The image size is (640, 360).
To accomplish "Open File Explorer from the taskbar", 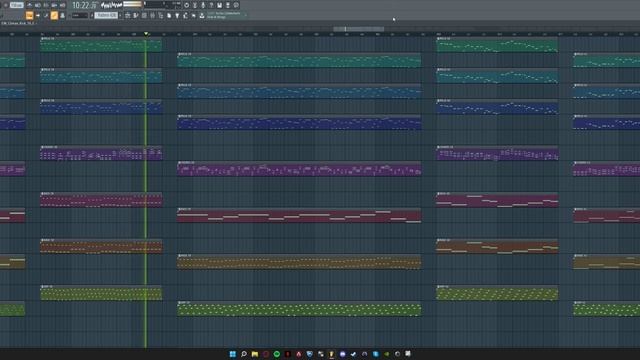I will (255, 354).
